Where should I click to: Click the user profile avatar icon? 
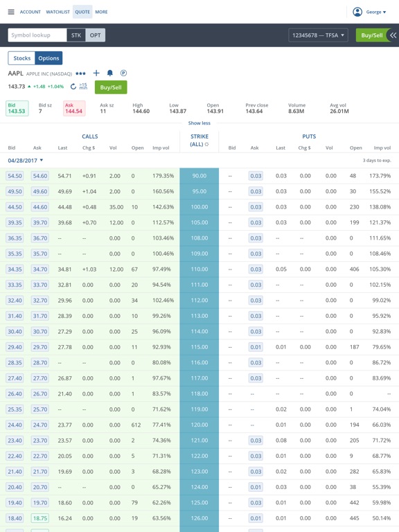pyautogui.click(x=357, y=12)
